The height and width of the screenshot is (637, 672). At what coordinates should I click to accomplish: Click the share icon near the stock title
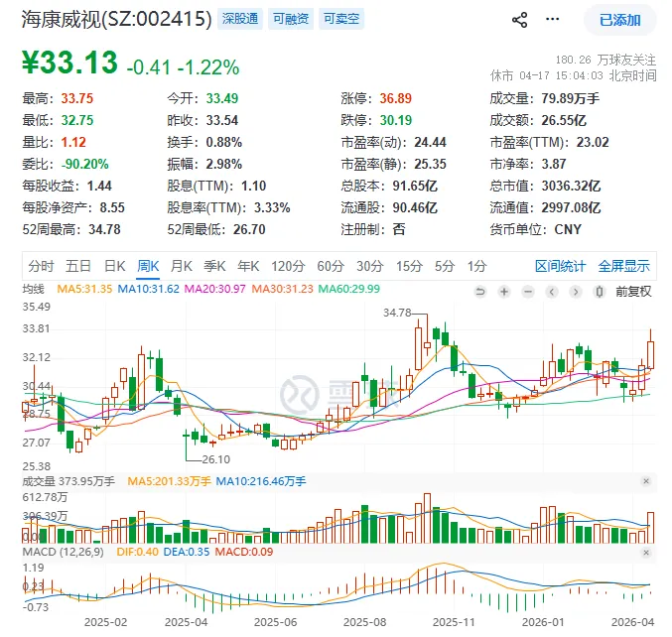(519, 20)
